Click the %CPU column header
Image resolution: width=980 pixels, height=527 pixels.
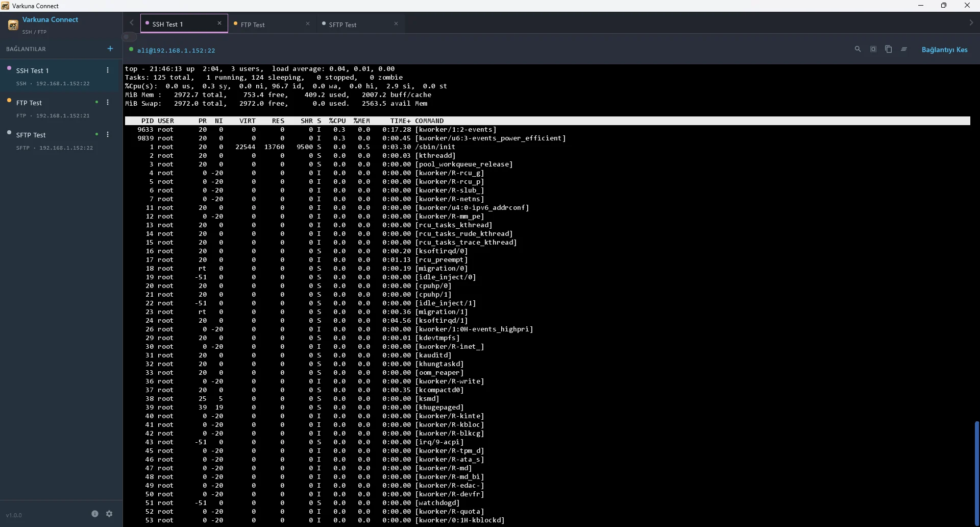(337, 121)
